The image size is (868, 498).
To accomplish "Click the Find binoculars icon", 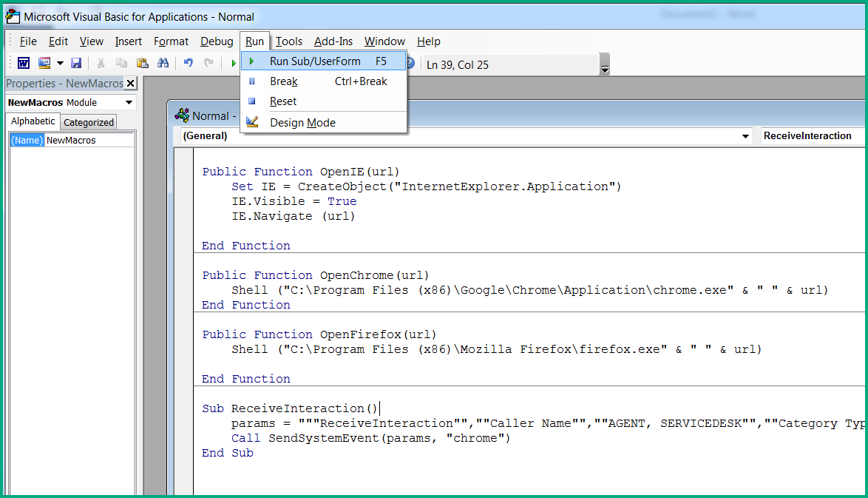I will (163, 64).
